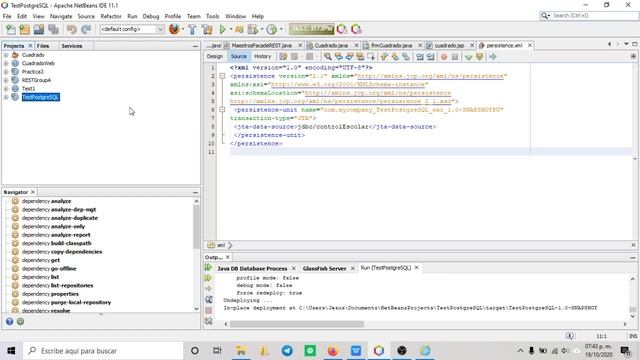Open the editor tabs list dropdown arrow
This screenshot has height=360, width=640.
pyautogui.click(x=626, y=44)
